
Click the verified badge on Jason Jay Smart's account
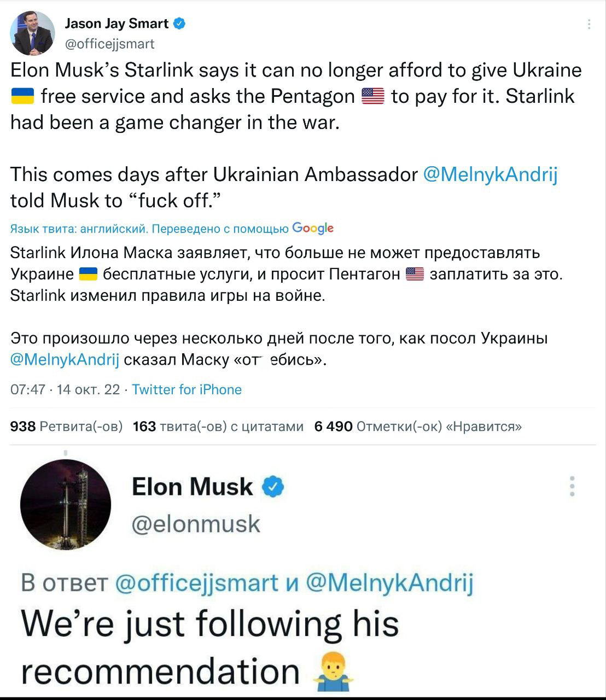179,23
